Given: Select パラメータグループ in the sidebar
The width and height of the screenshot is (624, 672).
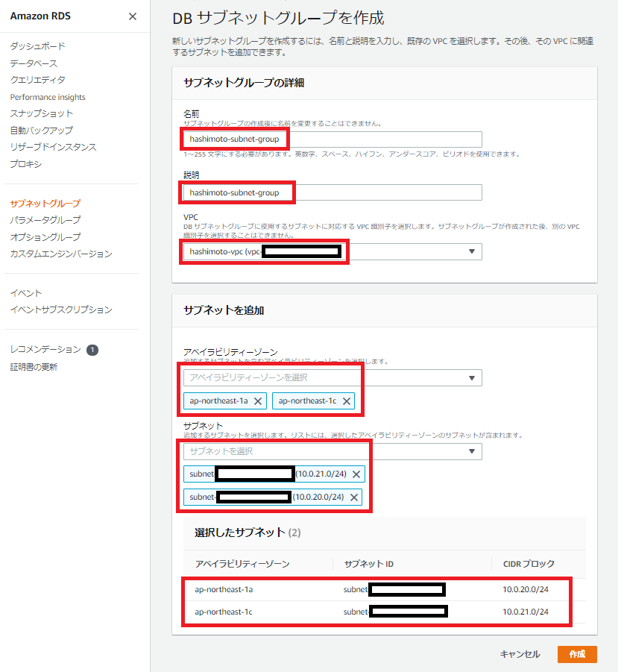Looking at the screenshot, I should pyautogui.click(x=45, y=220).
